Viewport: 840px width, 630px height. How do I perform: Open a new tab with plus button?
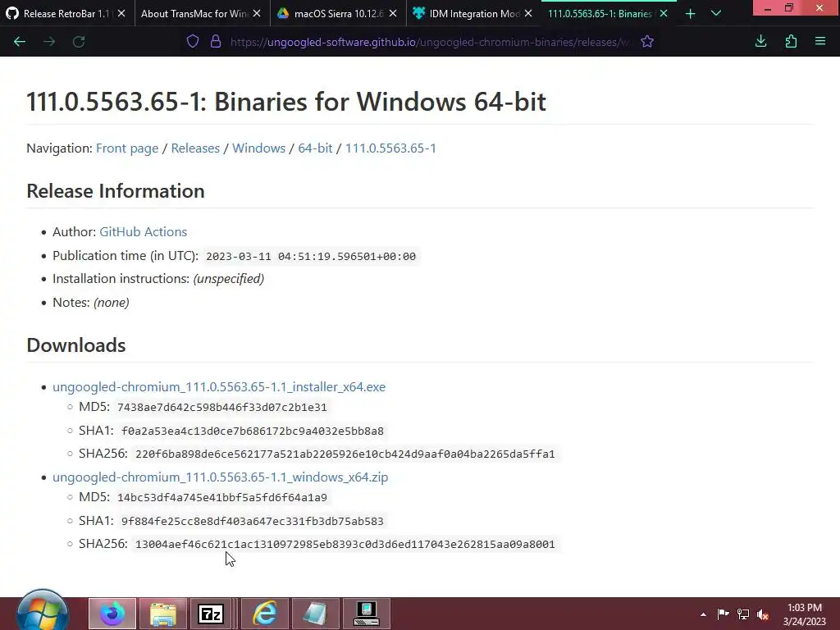click(691, 14)
